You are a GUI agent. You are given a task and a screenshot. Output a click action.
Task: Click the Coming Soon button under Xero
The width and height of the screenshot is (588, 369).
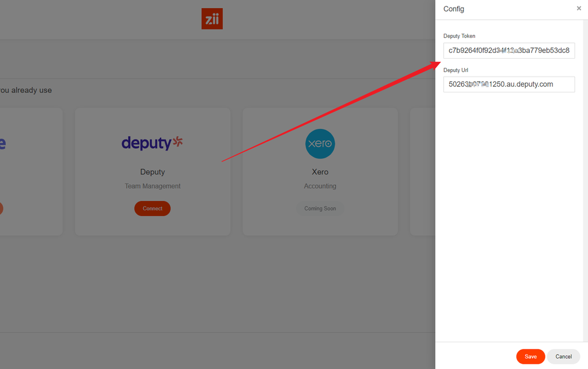point(320,209)
